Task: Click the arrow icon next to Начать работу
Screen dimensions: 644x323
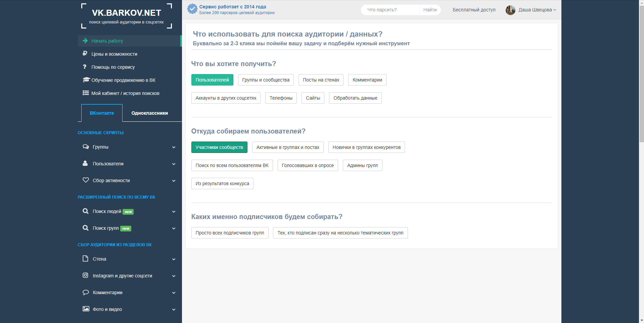Action: click(85, 41)
